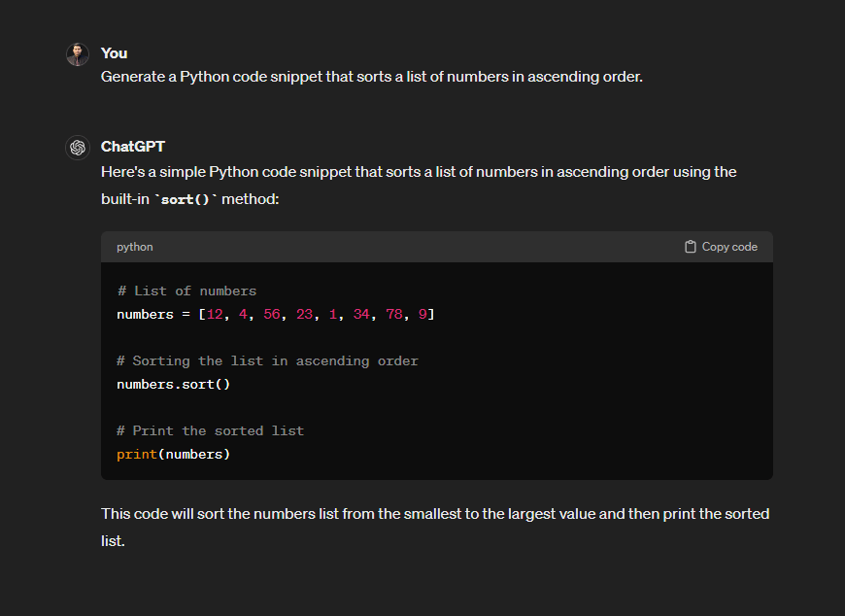The image size is (845, 616).
Task: Click the inline sort() code in response
Action: (x=186, y=199)
